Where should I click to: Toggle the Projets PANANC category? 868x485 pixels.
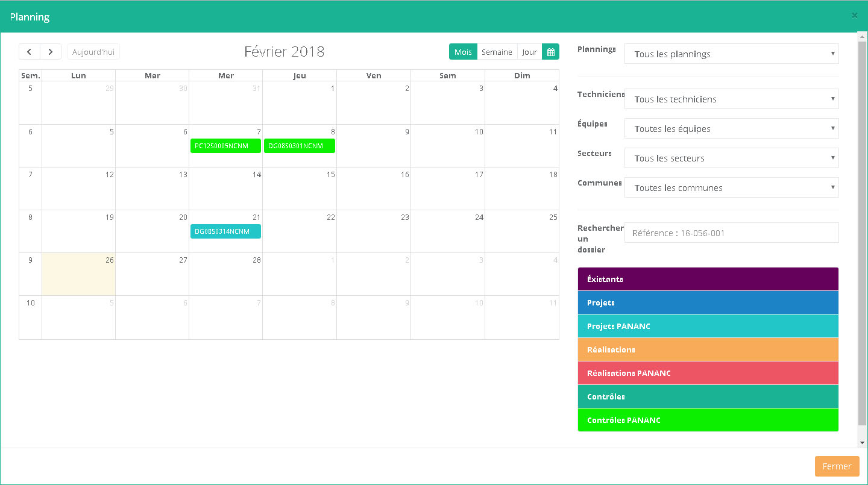pos(708,326)
